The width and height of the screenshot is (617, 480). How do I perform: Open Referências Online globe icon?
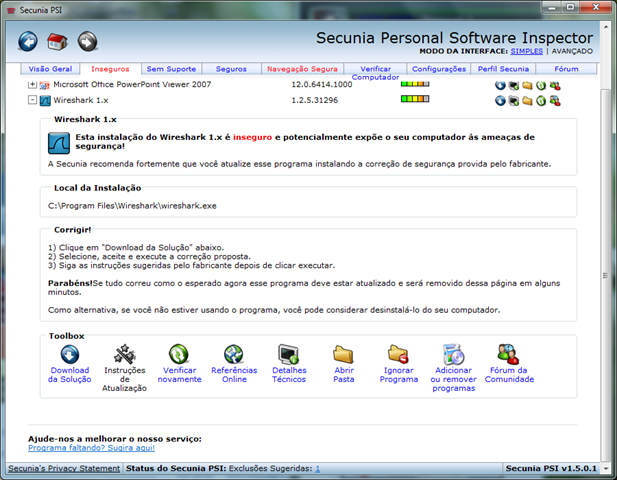(234, 364)
